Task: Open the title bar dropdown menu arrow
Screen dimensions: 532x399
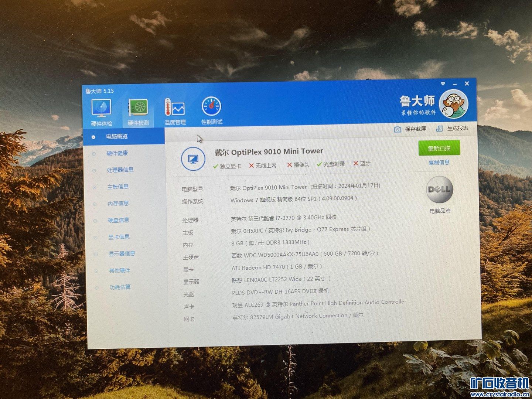Action: coord(443,84)
